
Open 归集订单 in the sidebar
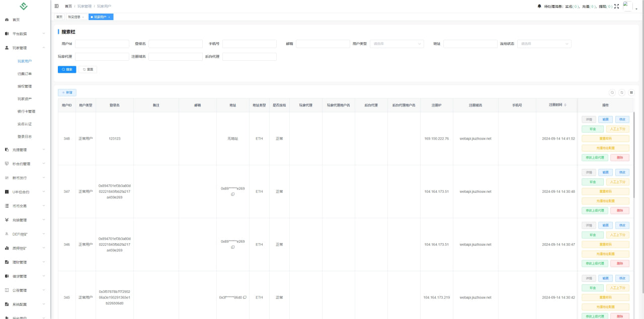click(x=25, y=74)
